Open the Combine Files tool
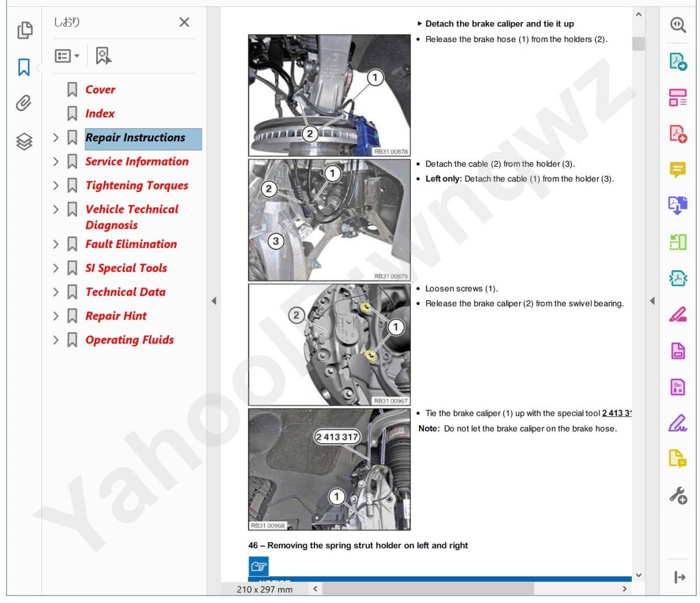The width and height of the screenshot is (700, 603). point(678,206)
